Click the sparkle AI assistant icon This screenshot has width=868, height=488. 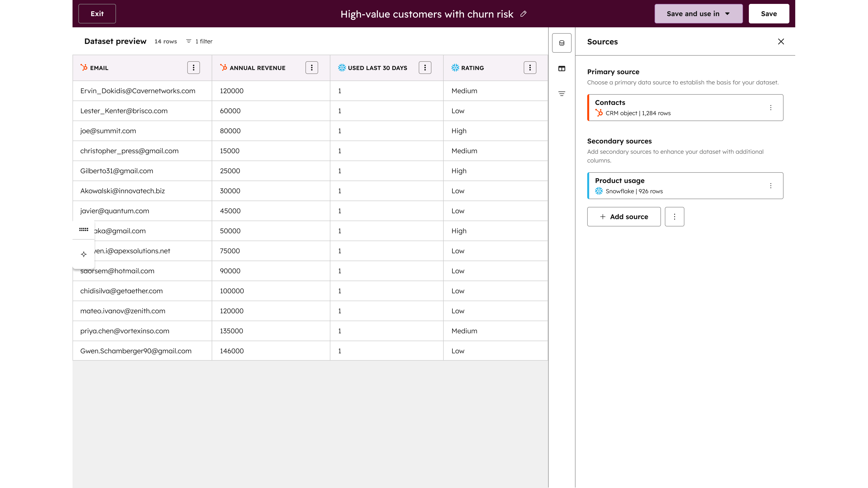coord(84,254)
